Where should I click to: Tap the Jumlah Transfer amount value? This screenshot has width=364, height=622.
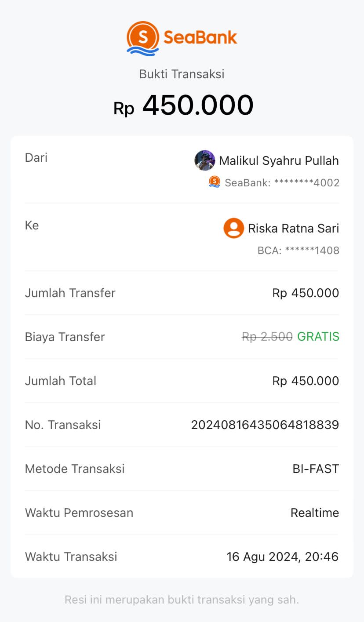point(306,293)
